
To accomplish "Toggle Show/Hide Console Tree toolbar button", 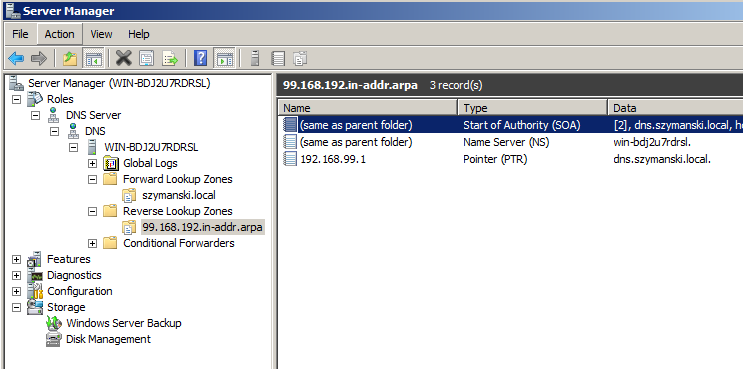I will [x=93, y=59].
